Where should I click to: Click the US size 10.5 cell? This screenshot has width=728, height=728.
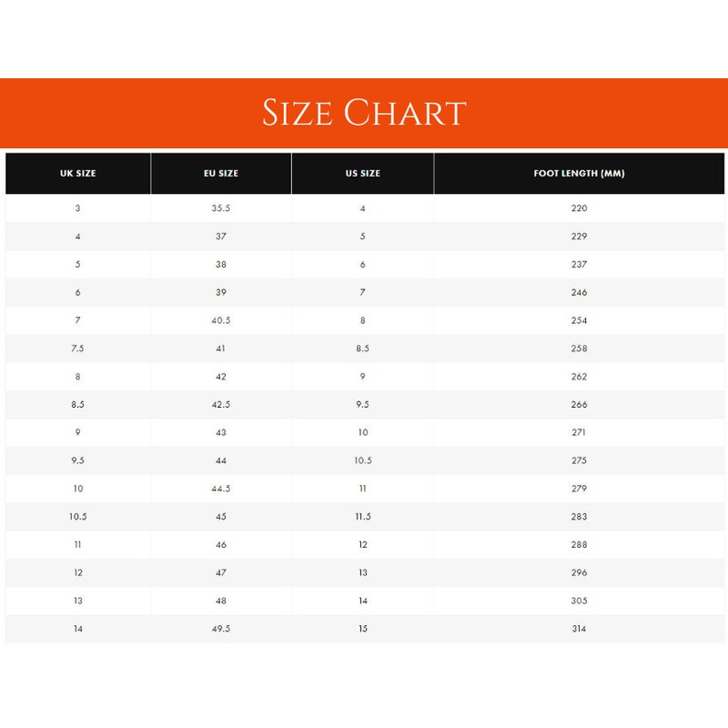pos(362,460)
